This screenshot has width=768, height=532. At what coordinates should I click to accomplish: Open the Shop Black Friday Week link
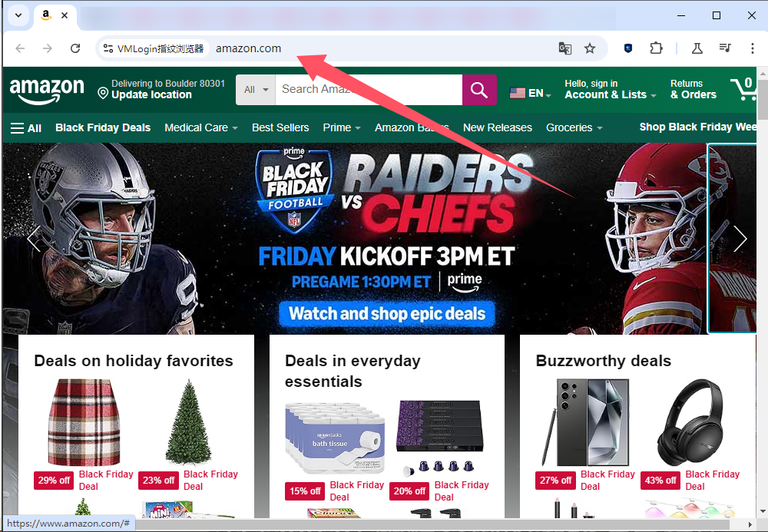697,127
